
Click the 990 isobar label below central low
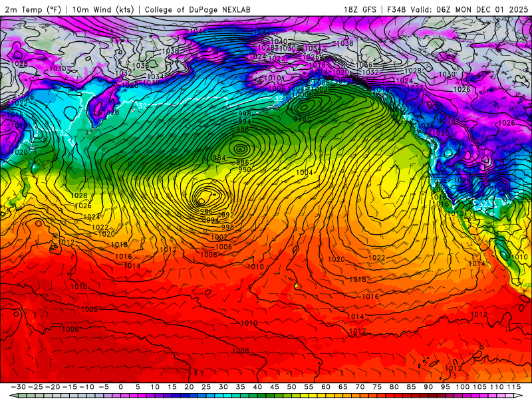pos(245,170)
